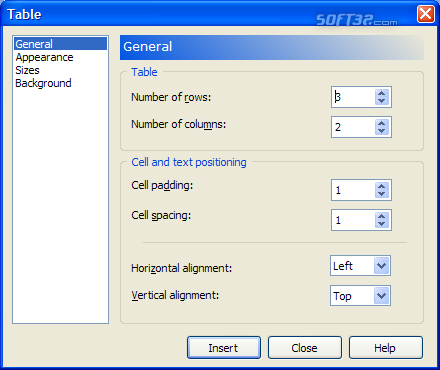
Task: Click the Insert button
Action: (x=224, y=348)
